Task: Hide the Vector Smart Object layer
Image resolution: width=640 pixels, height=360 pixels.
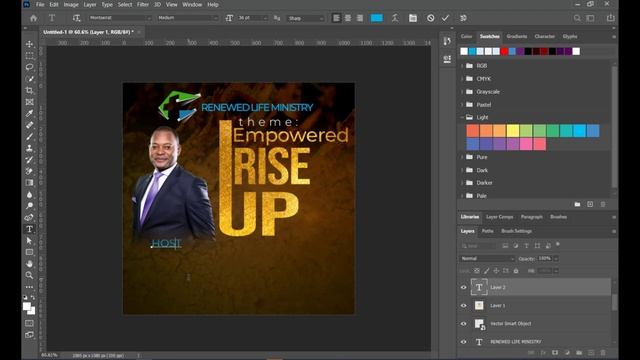Action: [464, 324]
